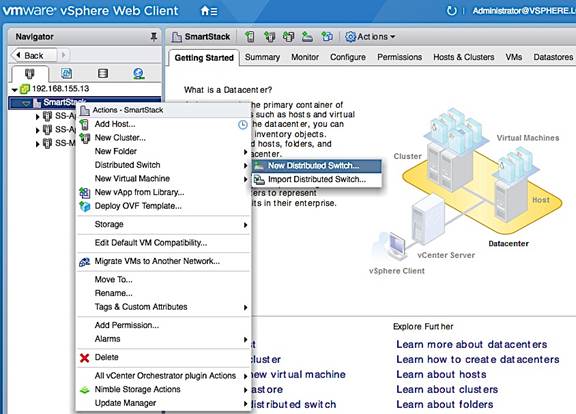Click the Back button in Navigator

(33, 55)
